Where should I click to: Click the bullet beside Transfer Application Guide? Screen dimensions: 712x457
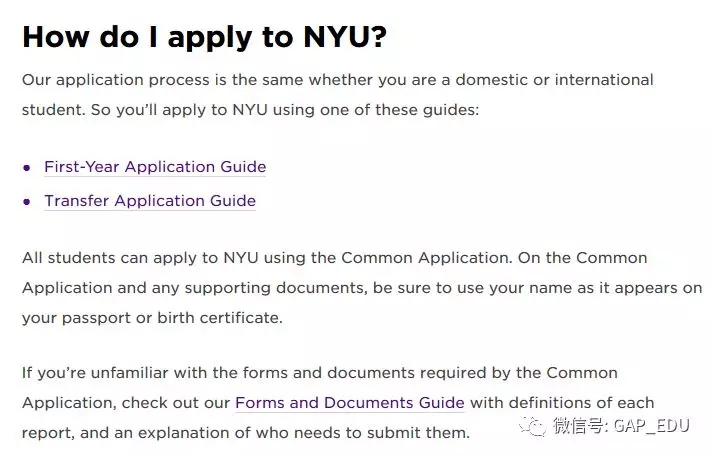coord(27,202)
